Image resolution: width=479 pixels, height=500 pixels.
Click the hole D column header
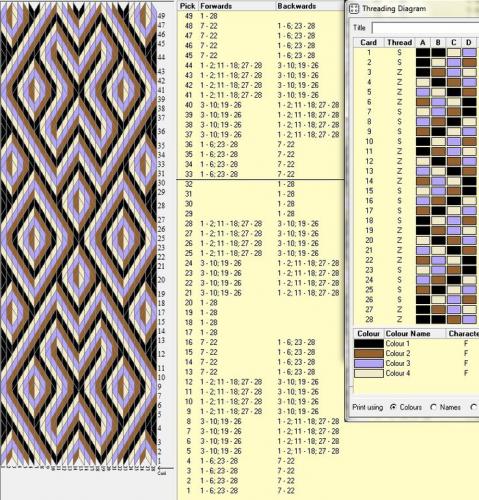pos(469,43)
